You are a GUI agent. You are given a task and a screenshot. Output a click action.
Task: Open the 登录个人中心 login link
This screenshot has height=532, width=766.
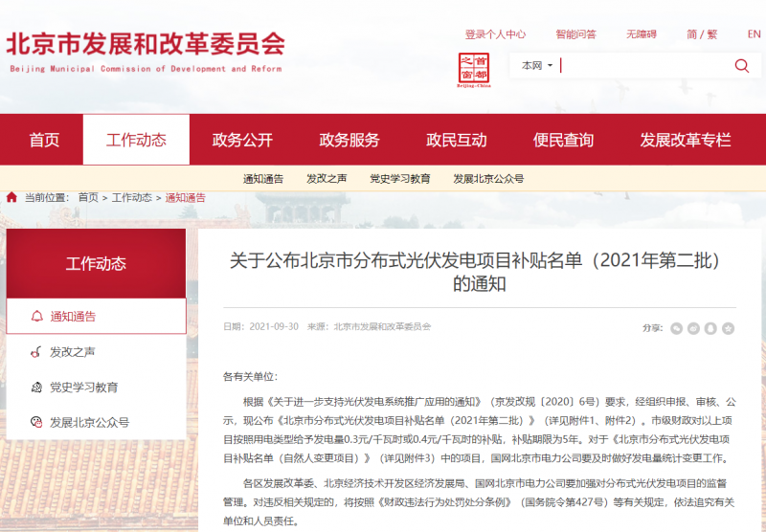point(495,34)
